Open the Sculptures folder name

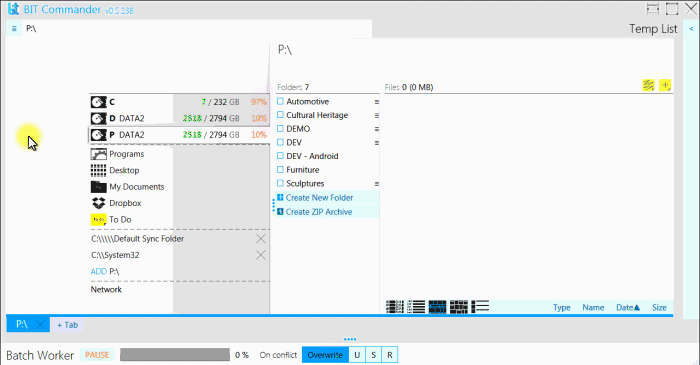(305, 183)
